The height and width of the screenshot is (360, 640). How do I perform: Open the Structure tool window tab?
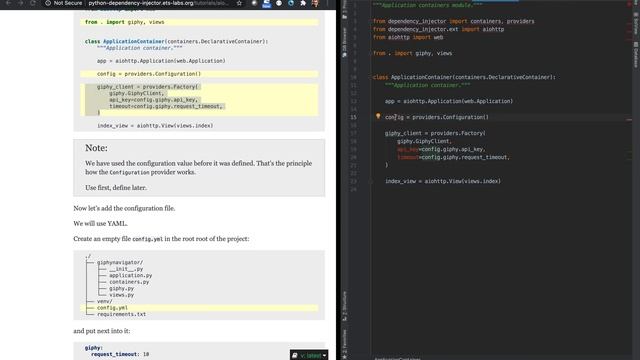[344, 306]
